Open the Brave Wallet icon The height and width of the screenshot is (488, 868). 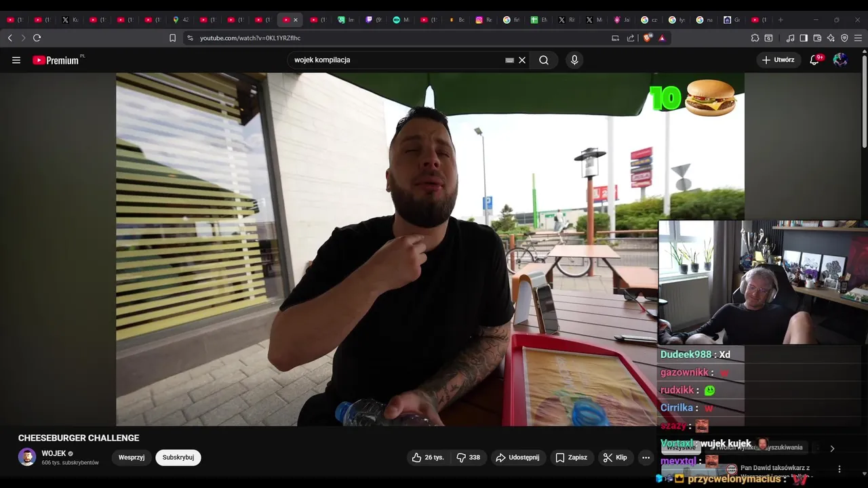click(x=817, y=38)
